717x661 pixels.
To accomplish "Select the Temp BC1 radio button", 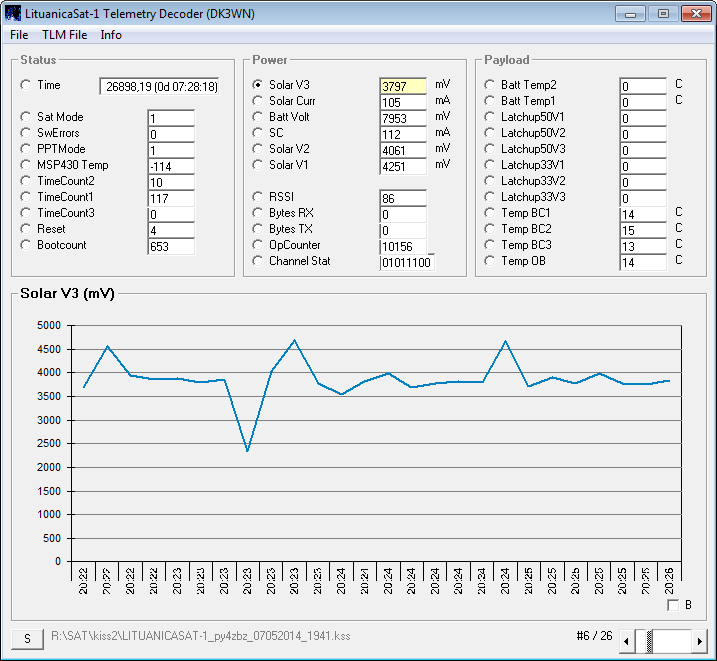I will point(489,213).
